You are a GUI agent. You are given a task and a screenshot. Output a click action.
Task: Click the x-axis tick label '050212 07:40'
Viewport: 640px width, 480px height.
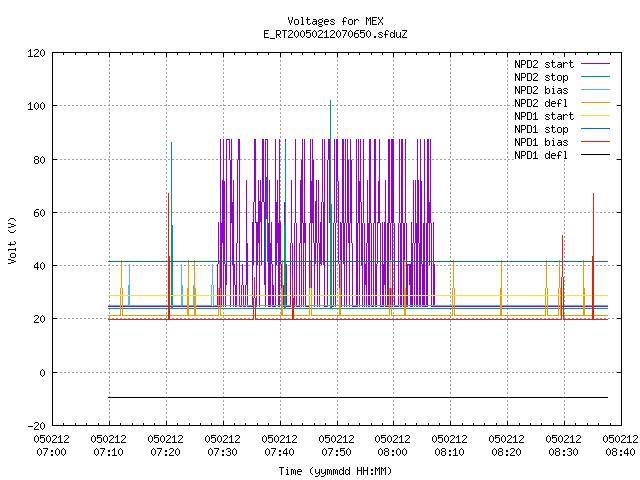279,446
